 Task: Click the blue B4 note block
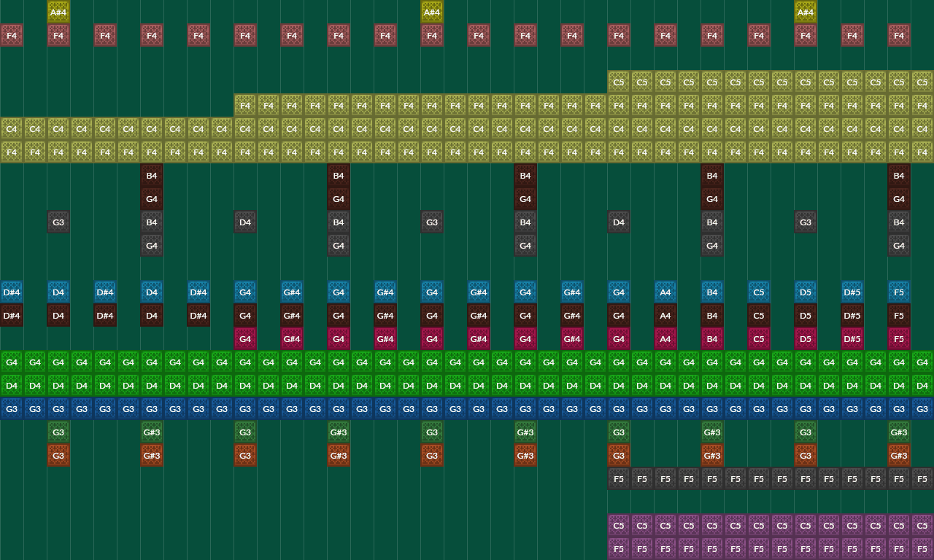pos(712,292)
